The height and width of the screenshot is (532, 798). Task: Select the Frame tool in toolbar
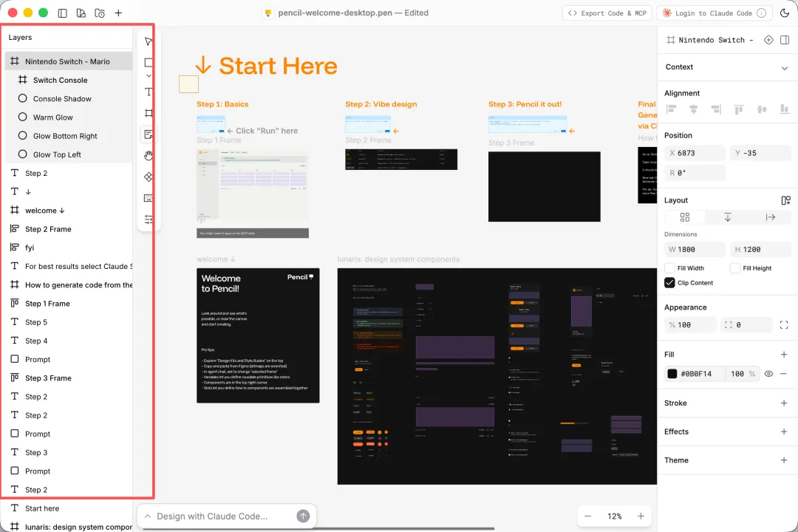[x=149, y=113]
